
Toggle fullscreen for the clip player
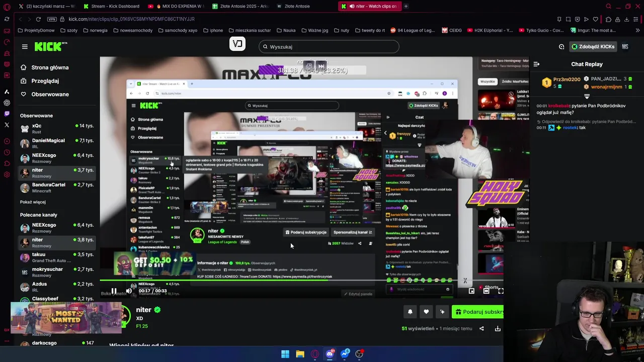[501, 291]
